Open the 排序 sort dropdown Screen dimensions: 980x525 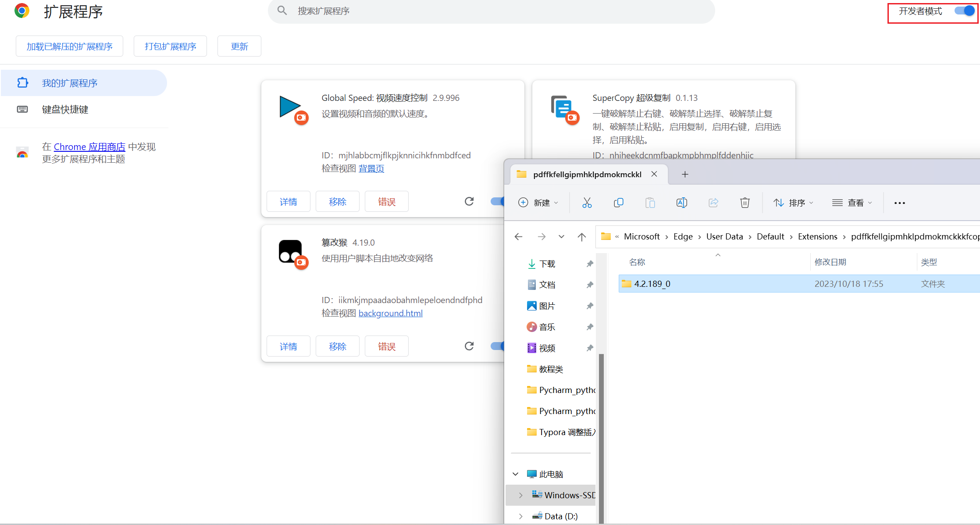tap(793, 203)
